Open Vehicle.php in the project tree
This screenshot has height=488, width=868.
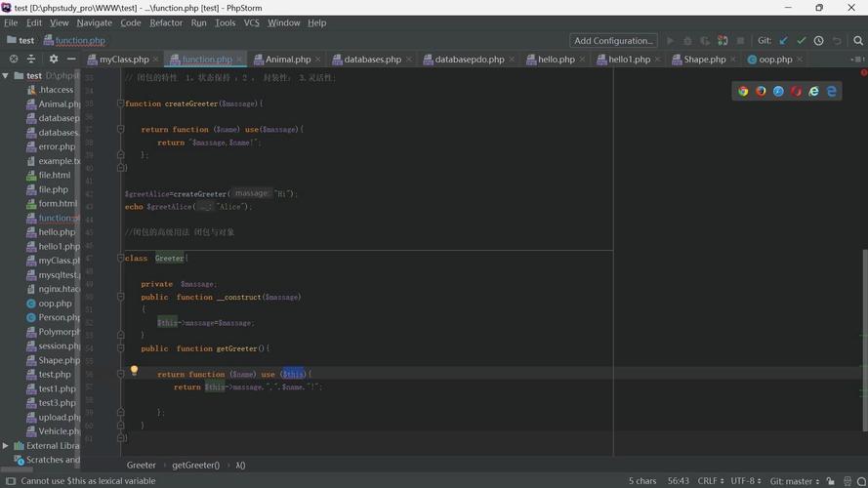[x=53, y=431]
